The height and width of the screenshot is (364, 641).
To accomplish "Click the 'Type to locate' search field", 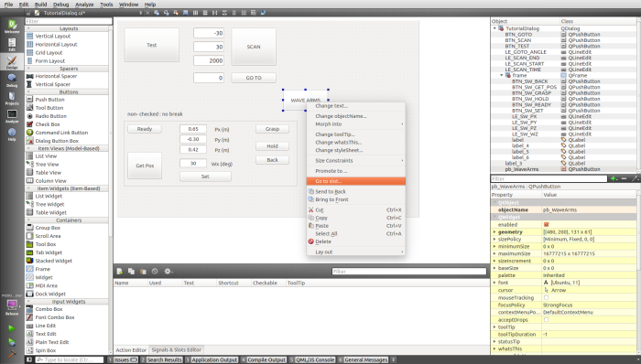I will tap(70, 359).
